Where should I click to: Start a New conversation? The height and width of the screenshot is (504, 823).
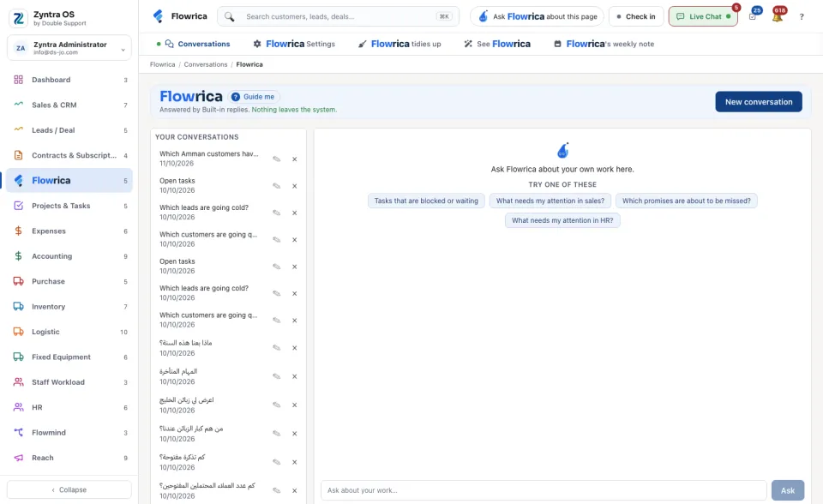pos(759,102)
